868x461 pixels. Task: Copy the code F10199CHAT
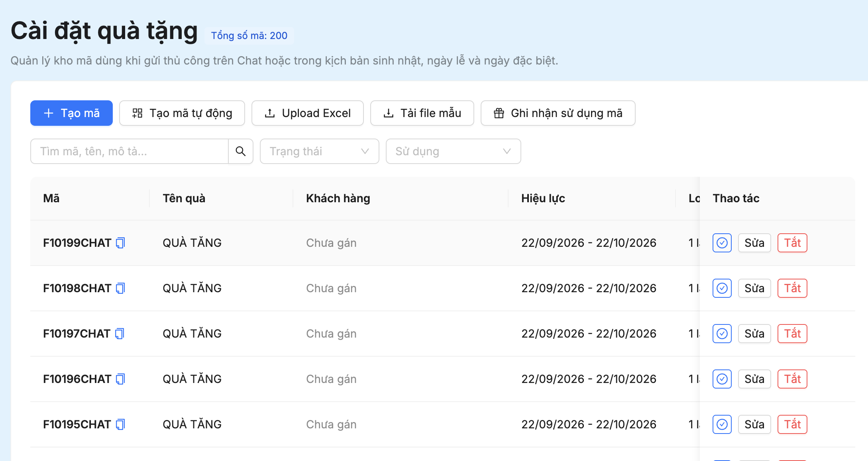[x=120, y=243]
